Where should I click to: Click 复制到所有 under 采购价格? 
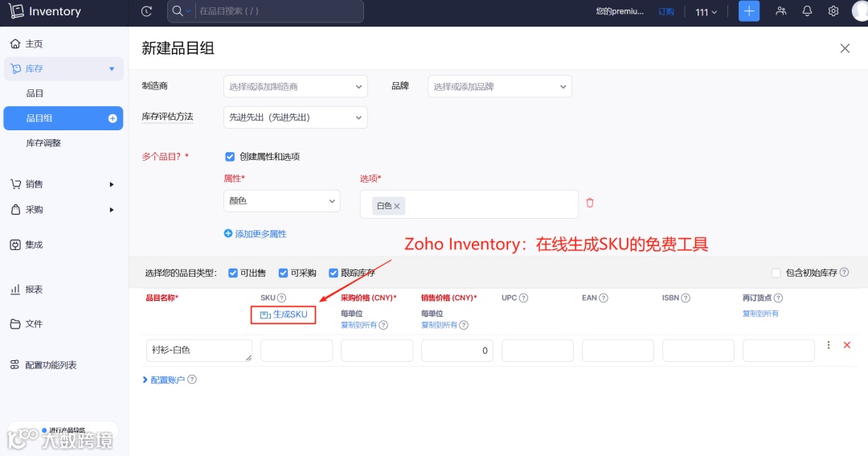pos(358,325)
